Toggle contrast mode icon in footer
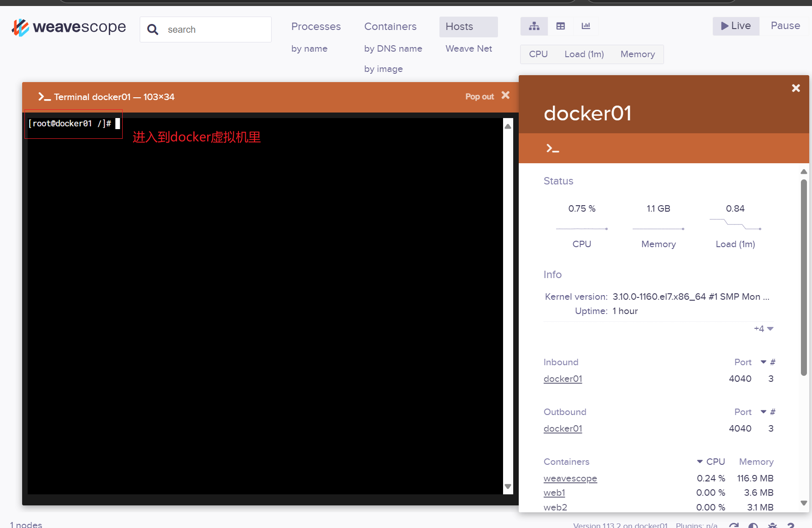 click(753, 525)
